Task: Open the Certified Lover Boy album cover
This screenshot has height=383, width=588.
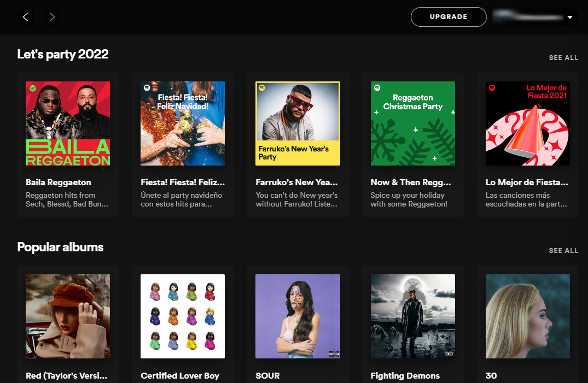Action: (x=183, y=316)
